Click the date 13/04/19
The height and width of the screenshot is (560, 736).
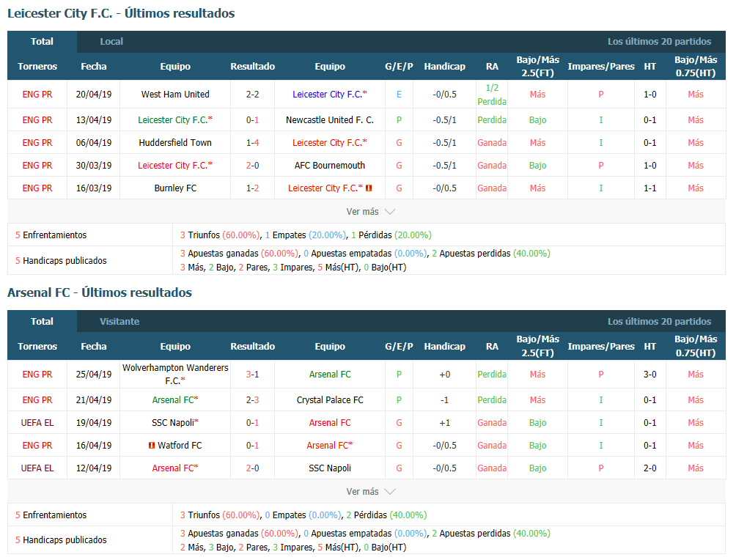(94, 120)
